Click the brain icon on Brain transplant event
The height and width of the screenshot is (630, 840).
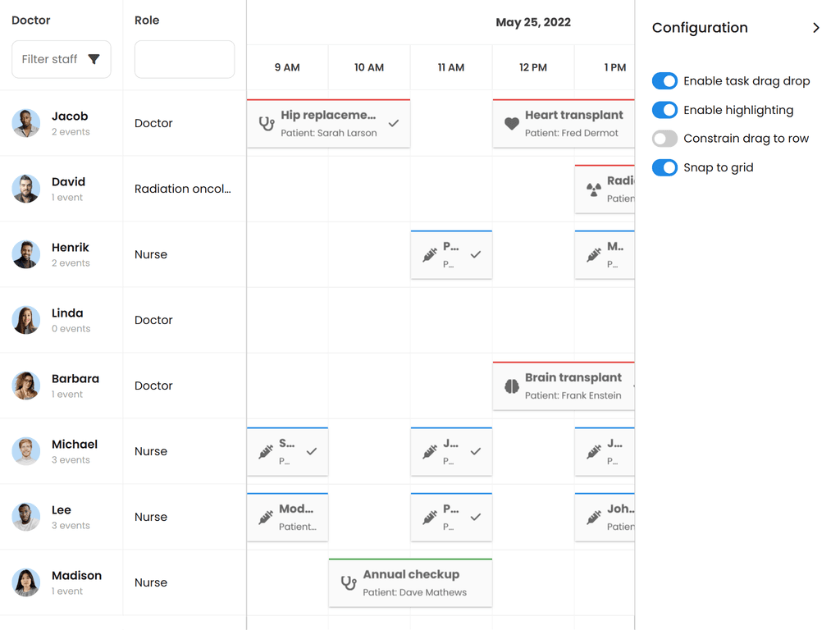pyautogui.click(x=511, y=386)
